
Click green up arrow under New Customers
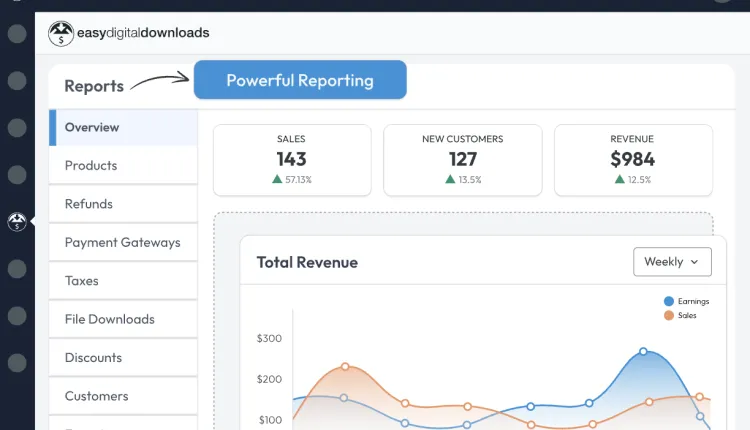coord(450,179)
